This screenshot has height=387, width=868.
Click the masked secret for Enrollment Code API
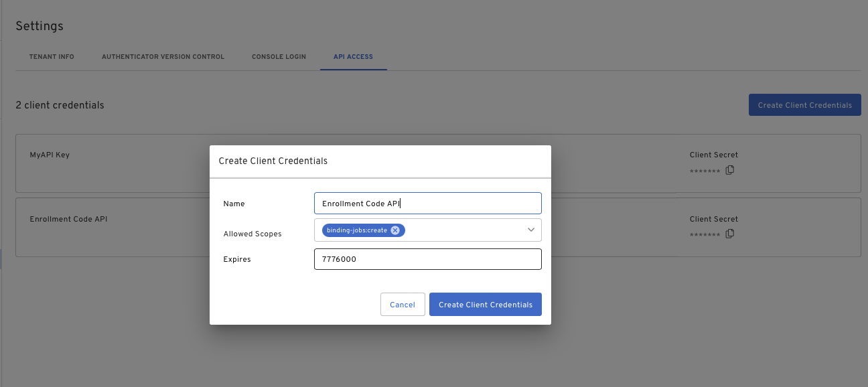[705, 235]
